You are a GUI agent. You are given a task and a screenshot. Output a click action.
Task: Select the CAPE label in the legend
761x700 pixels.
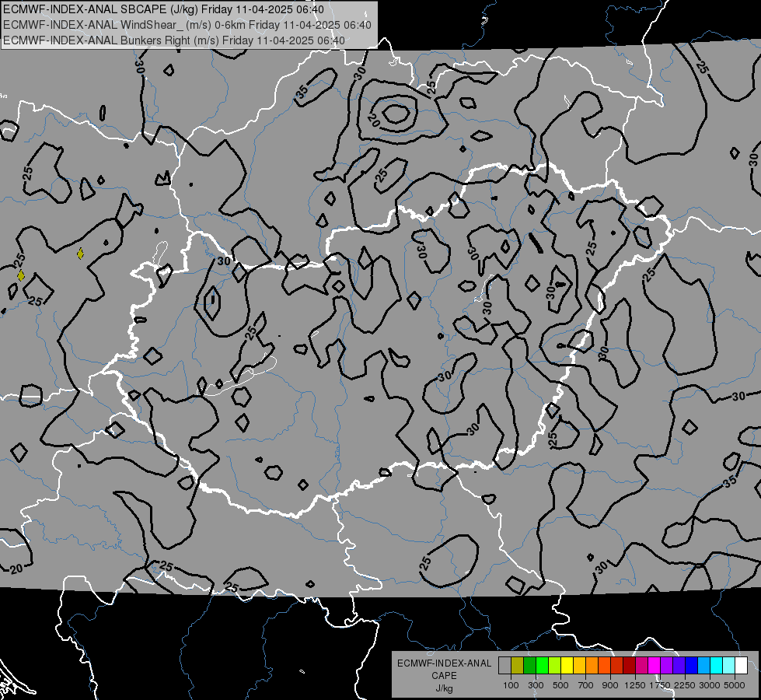tap(444, 675)
